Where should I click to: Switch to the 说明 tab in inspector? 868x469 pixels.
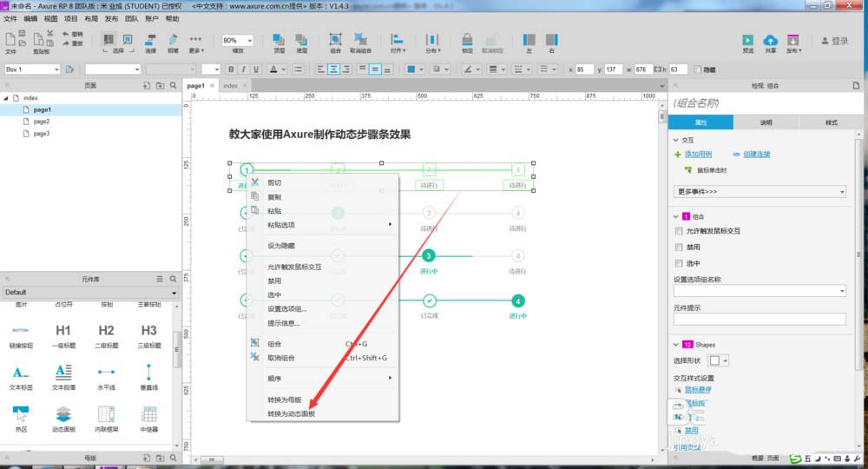coord(766,122)
